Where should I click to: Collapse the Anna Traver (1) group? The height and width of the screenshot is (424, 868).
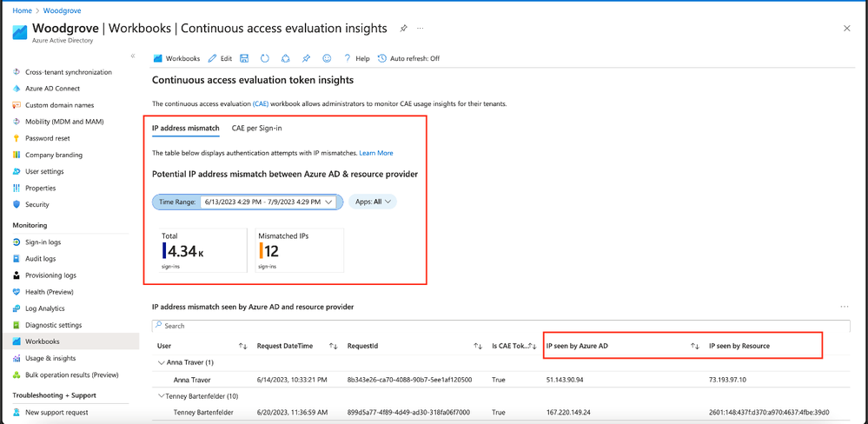[161, 362]
